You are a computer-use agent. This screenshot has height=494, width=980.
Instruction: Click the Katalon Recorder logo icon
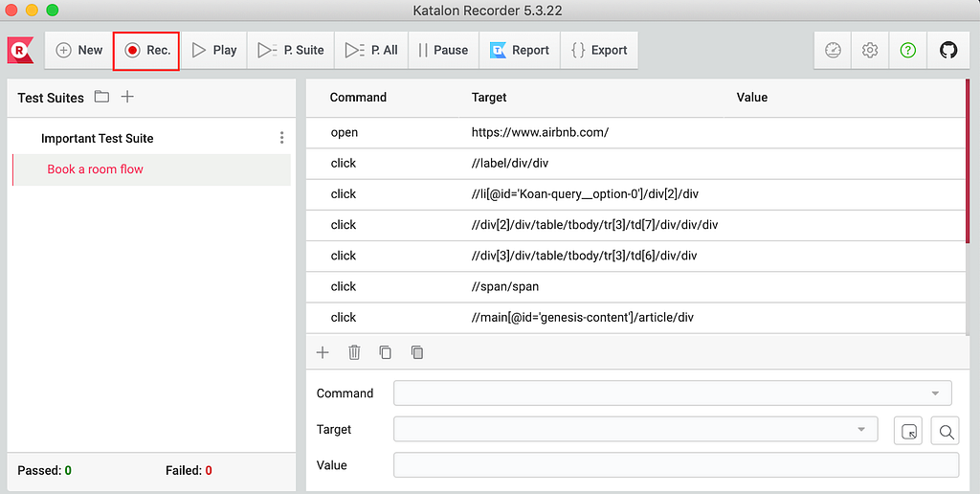pyautogui.click(x=20, y=50)
